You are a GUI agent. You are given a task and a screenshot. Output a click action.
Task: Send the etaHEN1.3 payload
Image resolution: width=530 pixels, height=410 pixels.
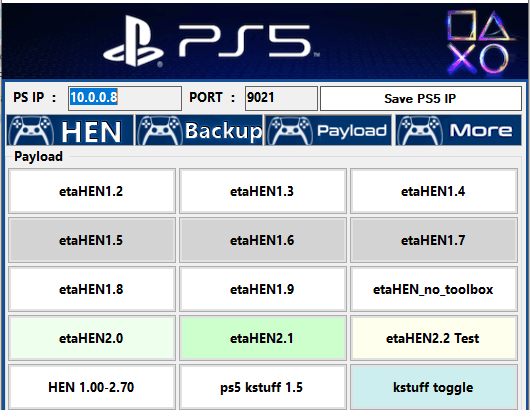coord(263,191)
